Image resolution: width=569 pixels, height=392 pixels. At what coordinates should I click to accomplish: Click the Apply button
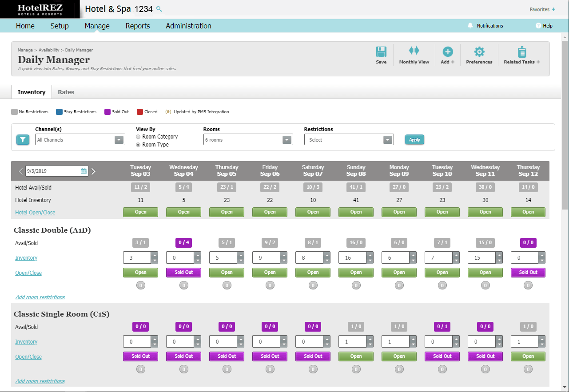pyautogui.click(x=414, y=139)
